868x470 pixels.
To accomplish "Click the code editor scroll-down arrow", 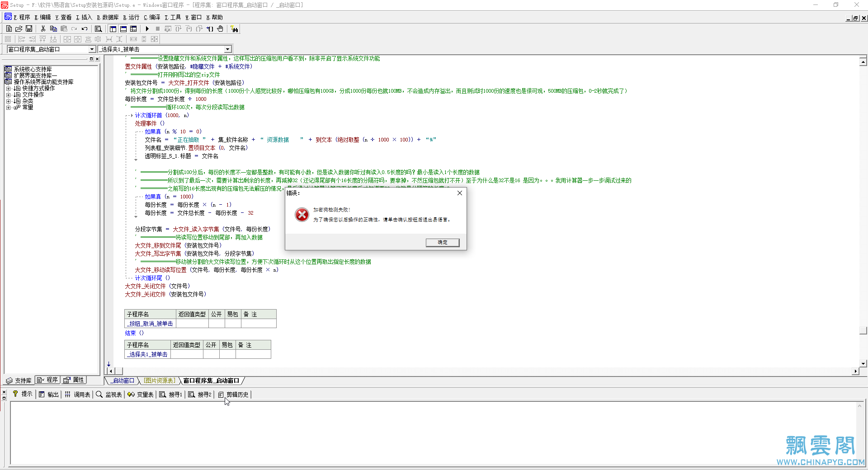I will [863, 363].
